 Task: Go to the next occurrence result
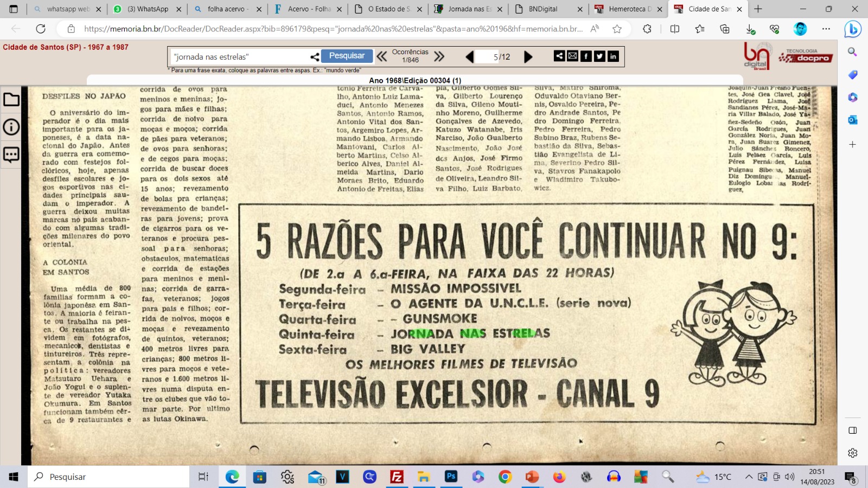[x=439, y=56]
